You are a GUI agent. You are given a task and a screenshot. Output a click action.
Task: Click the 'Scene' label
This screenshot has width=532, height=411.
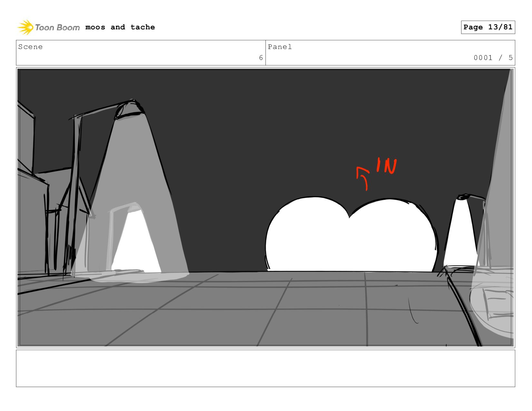click(30, 47)
